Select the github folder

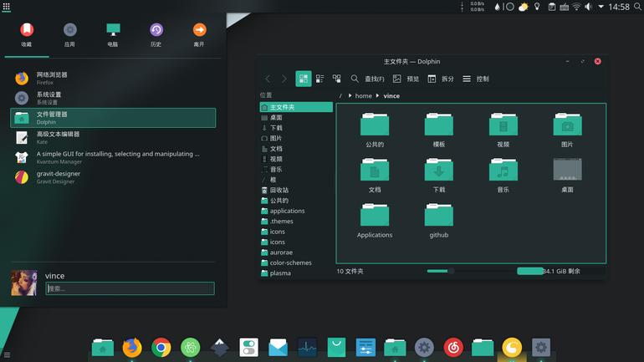click(438, 221)
